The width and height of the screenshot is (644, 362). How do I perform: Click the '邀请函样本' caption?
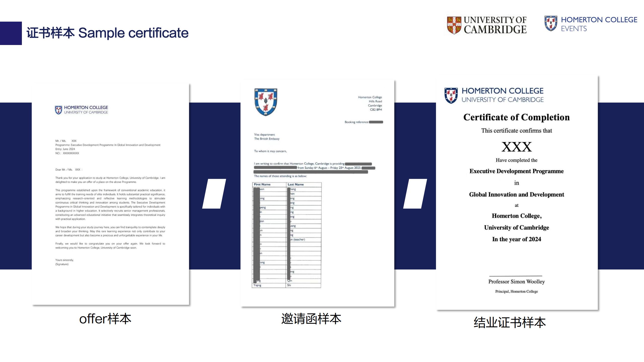point(311,319)
